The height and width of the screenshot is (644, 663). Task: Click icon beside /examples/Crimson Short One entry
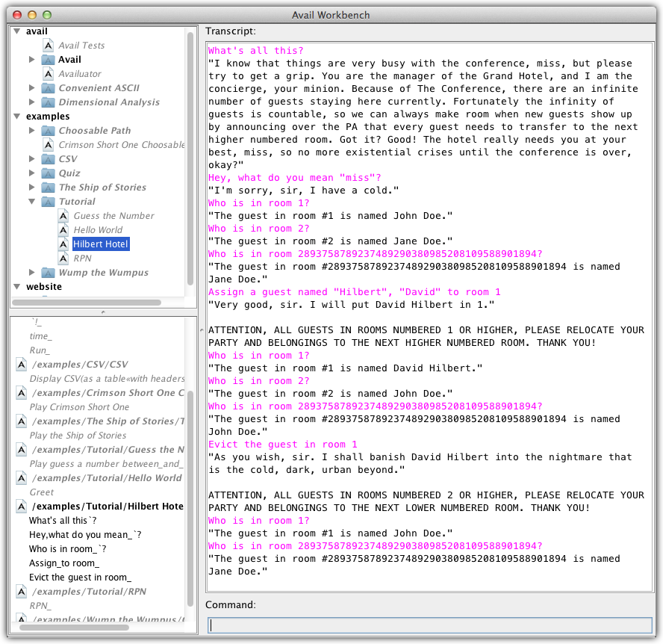pos(22,393)
